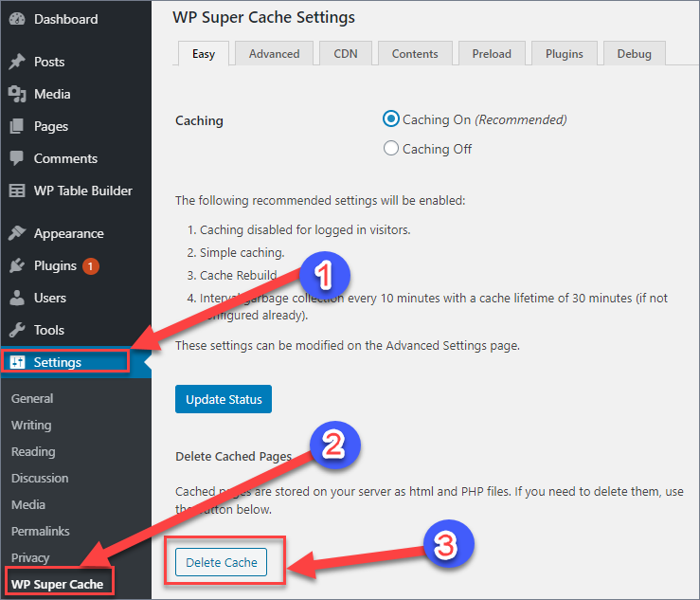Click the Settings sliders icon
Screen dimensions: 700x600
coord(17,362)
